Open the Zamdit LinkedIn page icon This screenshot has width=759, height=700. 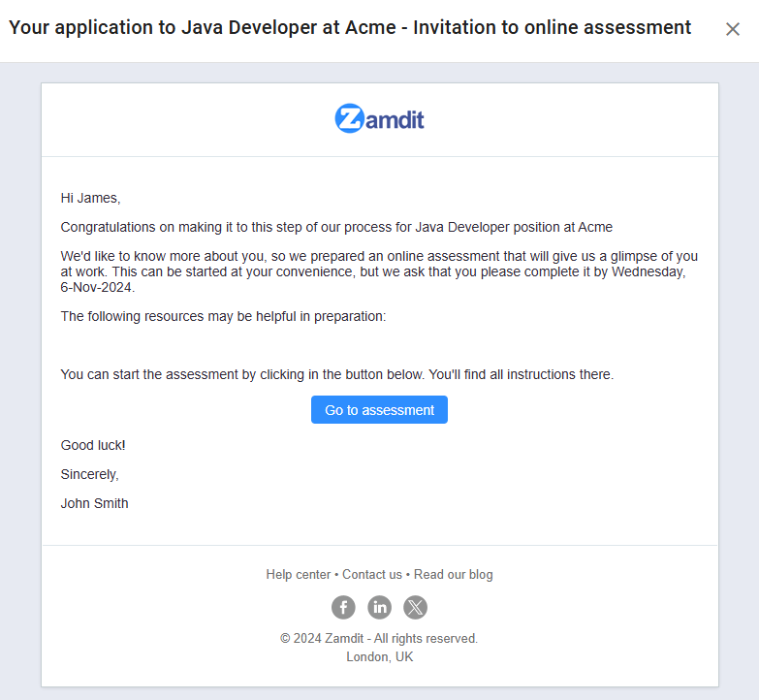[379, 607]
